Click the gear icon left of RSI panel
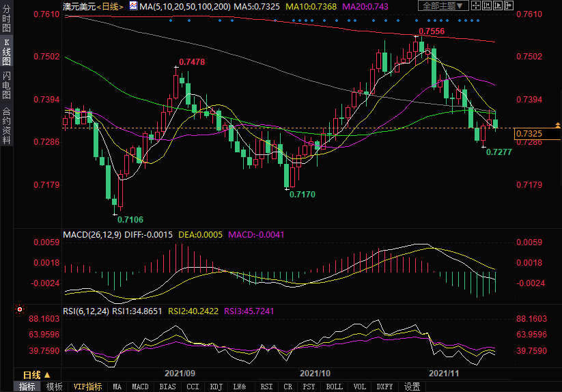Screen dimensions: 562x392 pos(18,309)
